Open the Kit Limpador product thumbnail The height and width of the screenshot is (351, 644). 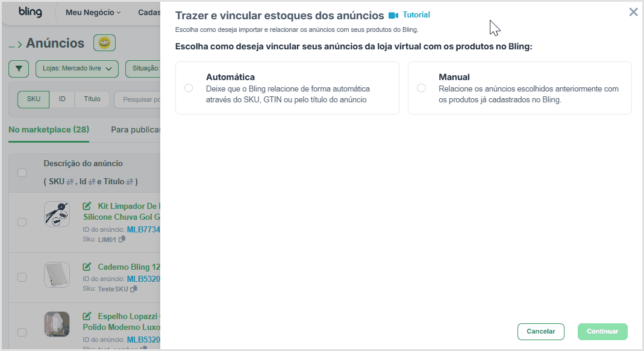pos(57,214)
